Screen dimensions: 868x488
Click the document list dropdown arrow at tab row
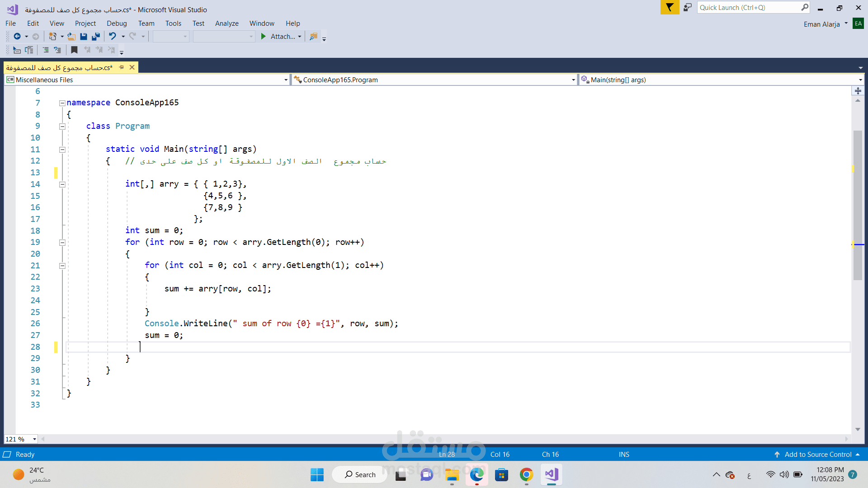pos(860,68)
